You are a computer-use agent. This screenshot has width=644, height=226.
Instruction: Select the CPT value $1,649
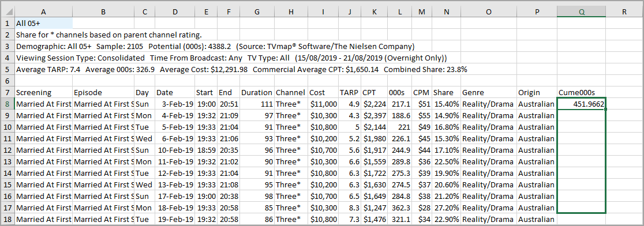(x=374, y=196)
